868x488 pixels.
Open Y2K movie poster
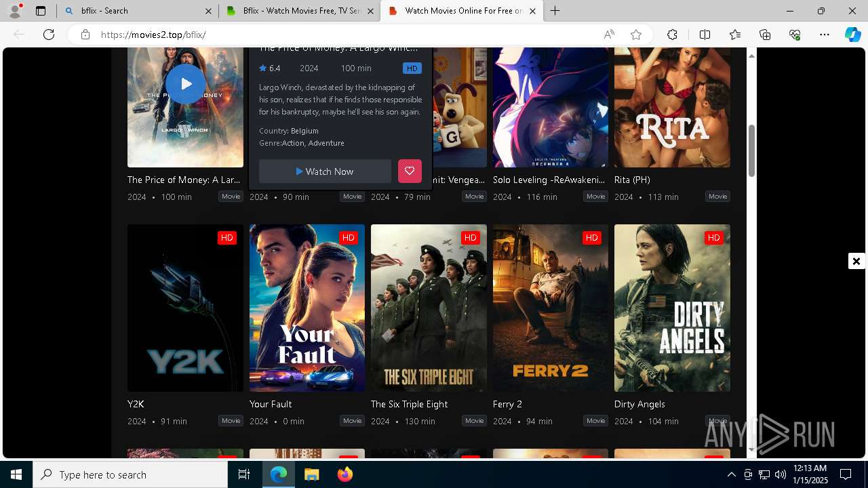[x=185, y=308]
